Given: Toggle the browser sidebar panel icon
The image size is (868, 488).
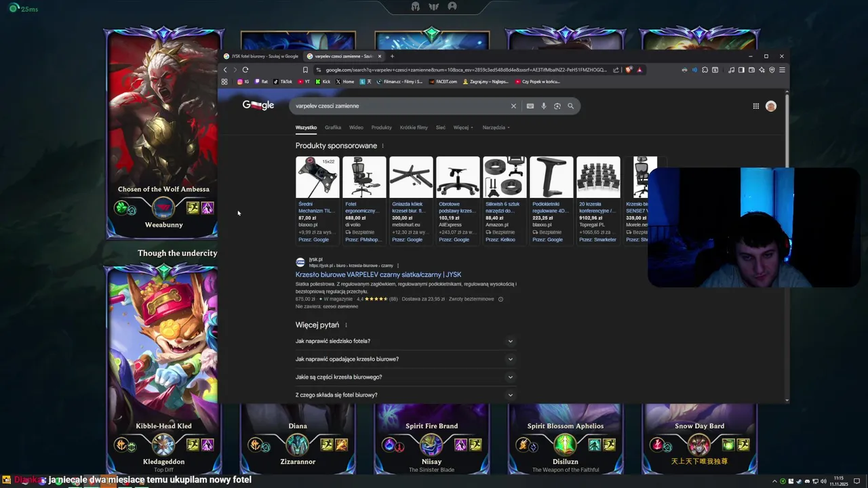Looking at the screenshot, I should click(x=741, y=70).
